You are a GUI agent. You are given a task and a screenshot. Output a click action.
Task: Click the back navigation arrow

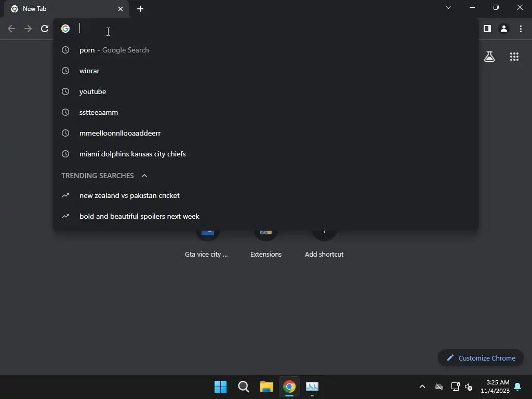click(11, 29)
